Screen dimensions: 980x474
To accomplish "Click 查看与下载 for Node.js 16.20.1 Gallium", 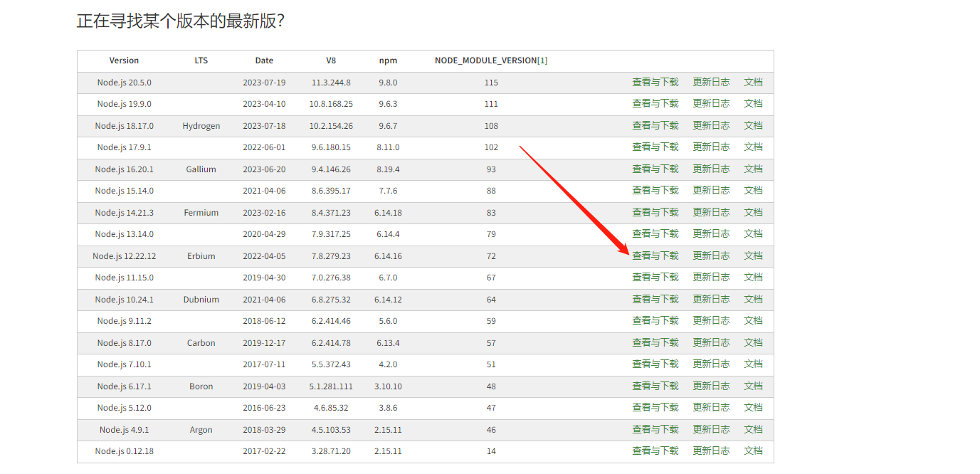I will [655, 169].
